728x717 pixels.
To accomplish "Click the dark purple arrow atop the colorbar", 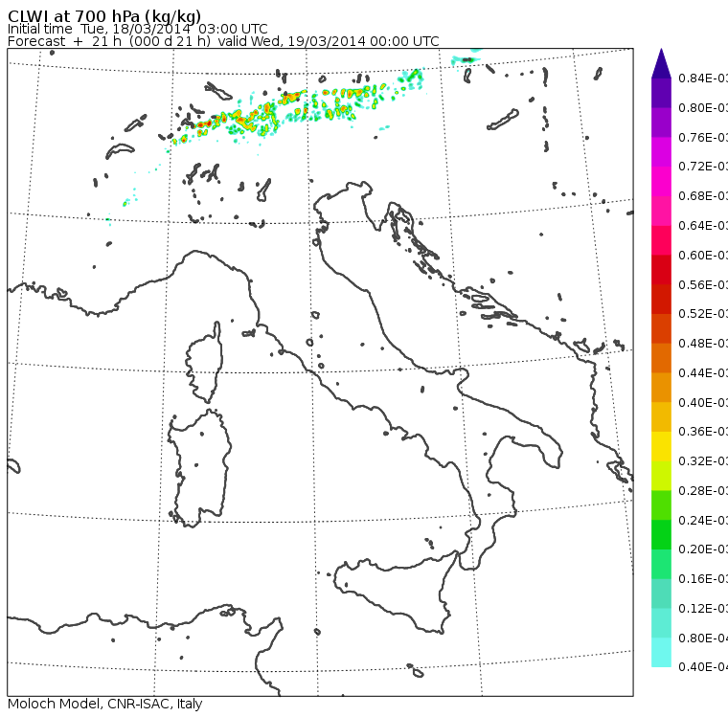I will (x=661, y=63).
